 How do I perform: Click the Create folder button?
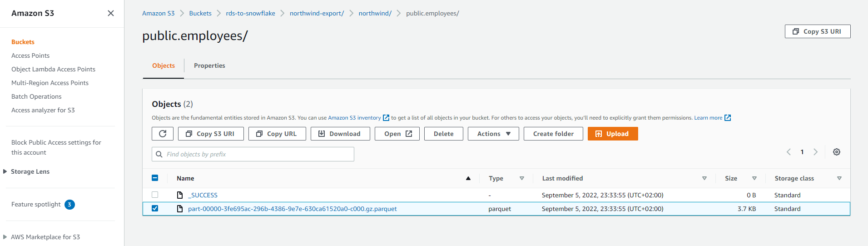553,134
